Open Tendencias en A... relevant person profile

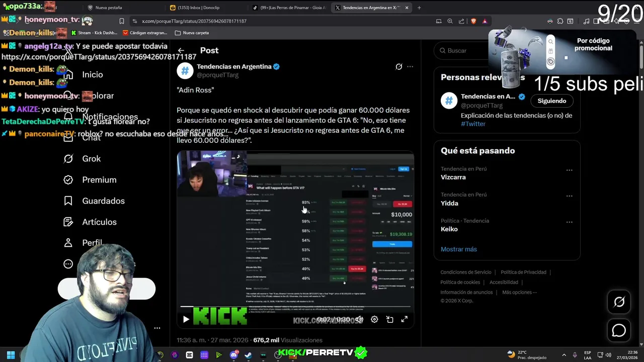(488, 97)
